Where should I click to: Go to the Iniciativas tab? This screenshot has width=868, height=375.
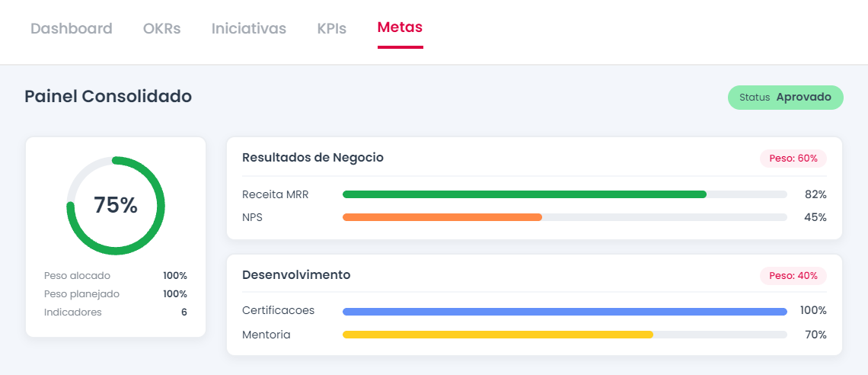(x=248, y=28)
